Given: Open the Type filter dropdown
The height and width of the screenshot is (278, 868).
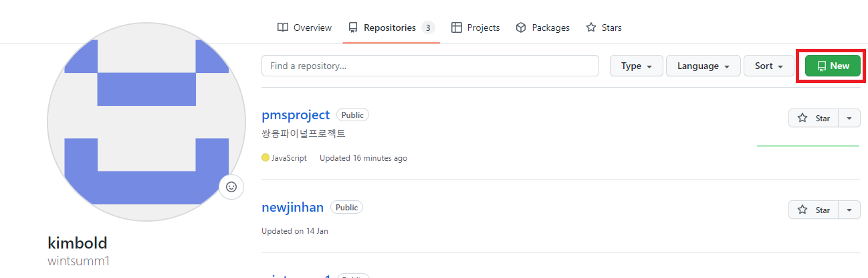Looking at the screenshot, I should 636,66.
